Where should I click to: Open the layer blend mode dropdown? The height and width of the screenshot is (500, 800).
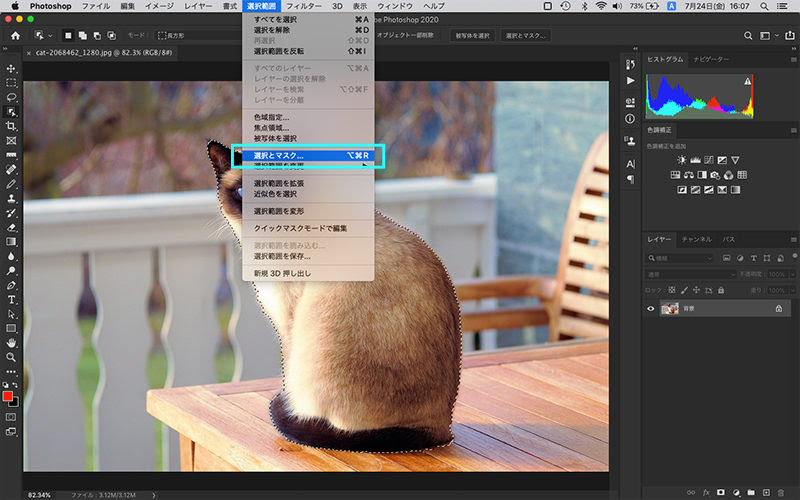pos(690,274)
